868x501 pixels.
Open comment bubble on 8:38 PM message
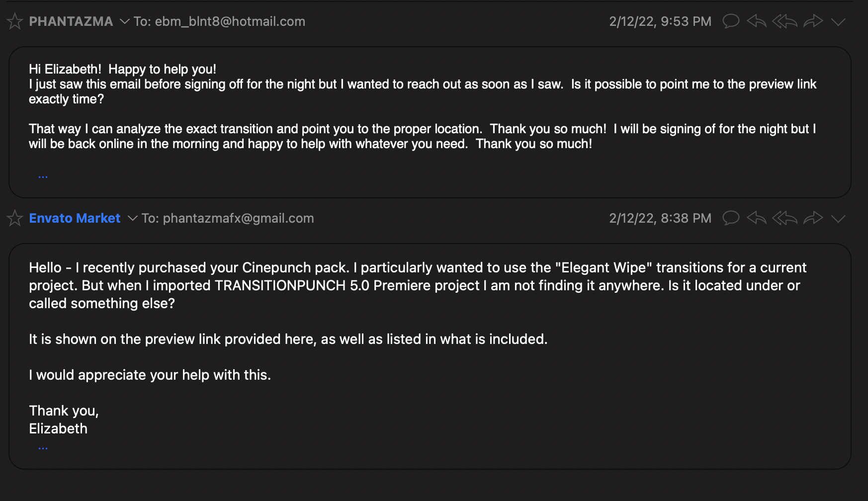pyautogui.click(x=731, y=218)
